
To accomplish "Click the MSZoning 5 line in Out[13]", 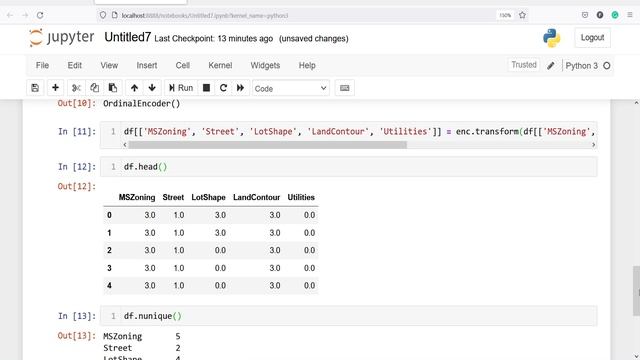I will 142,336.
